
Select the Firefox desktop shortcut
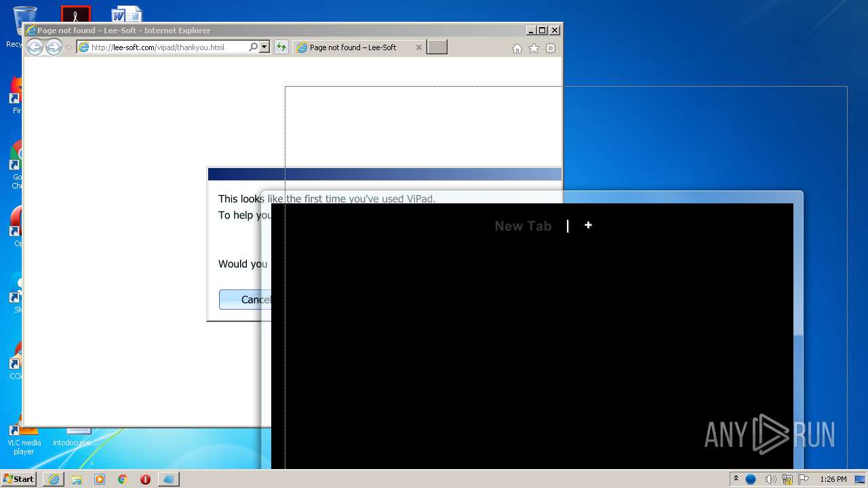(x=16, y=95)
